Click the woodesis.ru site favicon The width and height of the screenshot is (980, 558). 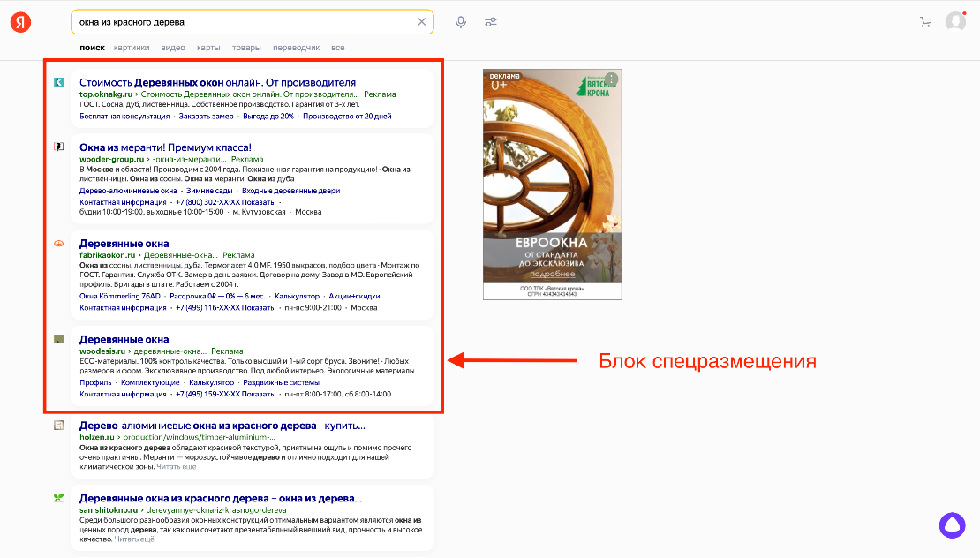[59, 340]
